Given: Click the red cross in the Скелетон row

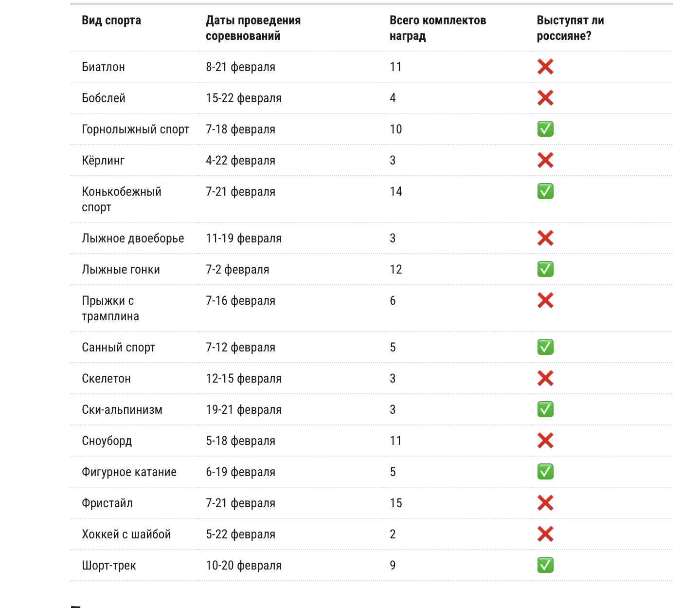Looking at the screenshot, I should (x=545, y=378).
